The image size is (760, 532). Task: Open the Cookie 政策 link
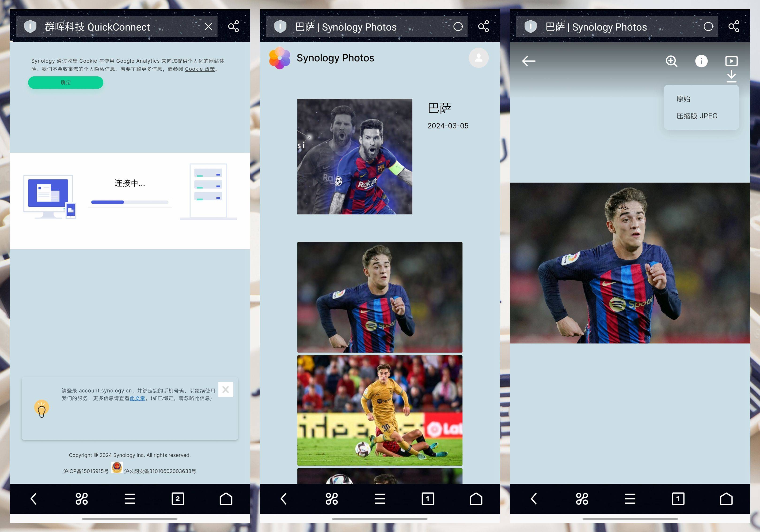coord(200,69)
